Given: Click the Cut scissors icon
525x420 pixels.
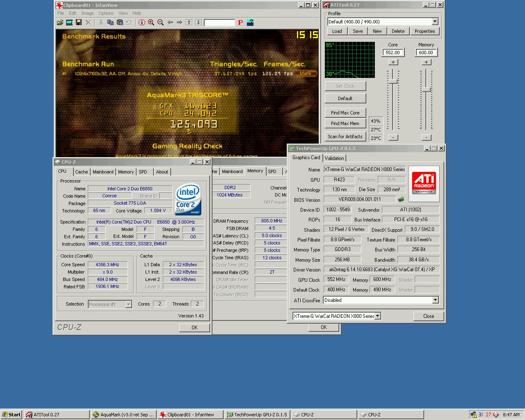Looking at the screenshot, I should [x=101, y=23].
